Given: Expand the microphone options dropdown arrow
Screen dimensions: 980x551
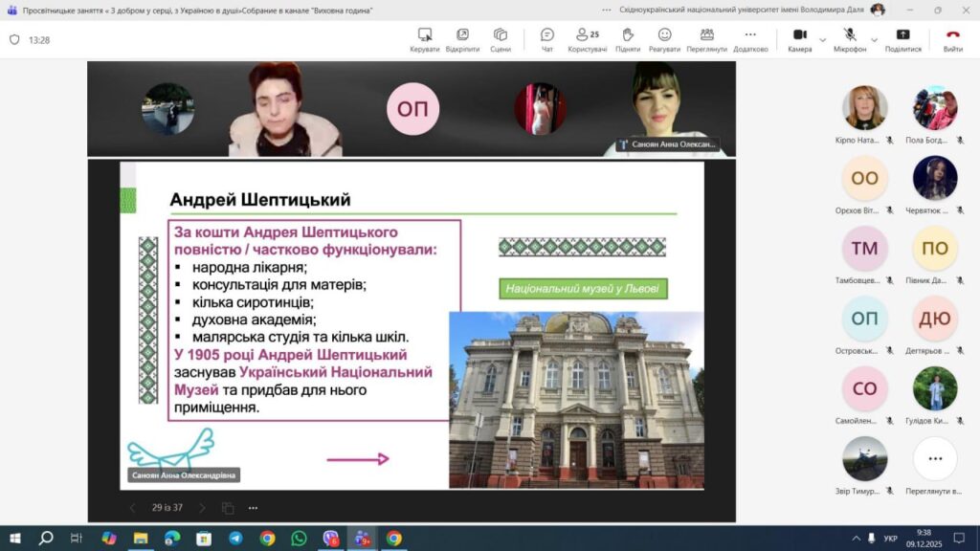Looking at the screenshot, I should click(874, 40).
